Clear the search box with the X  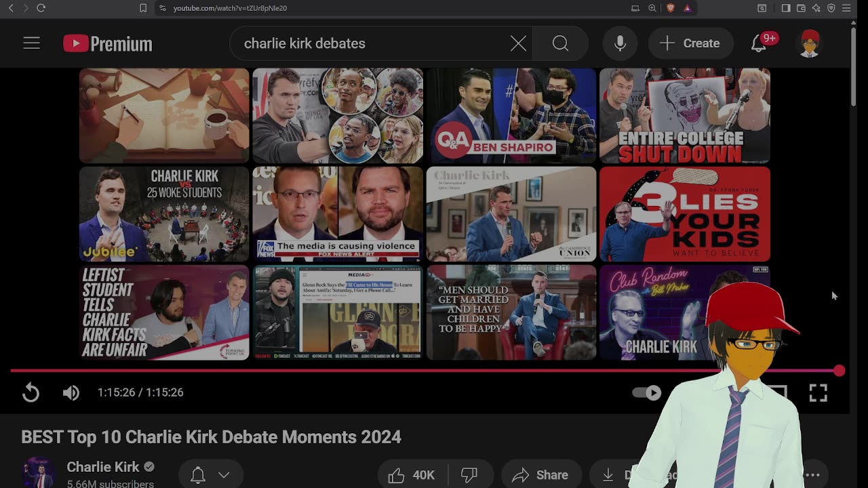(518, 43)
